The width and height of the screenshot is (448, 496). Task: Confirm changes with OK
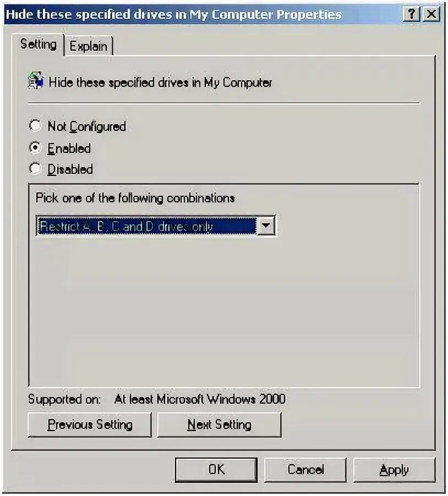pyautogui.click(x=216, y=470)
